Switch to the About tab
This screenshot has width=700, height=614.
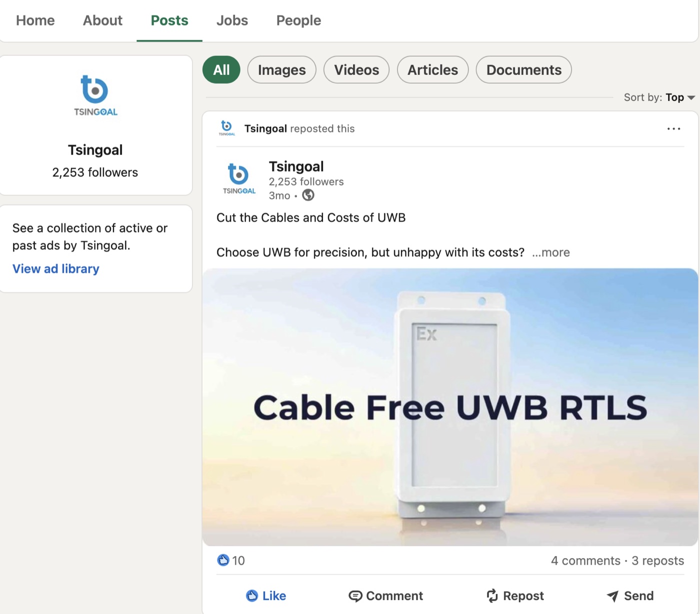coord(102,20)
